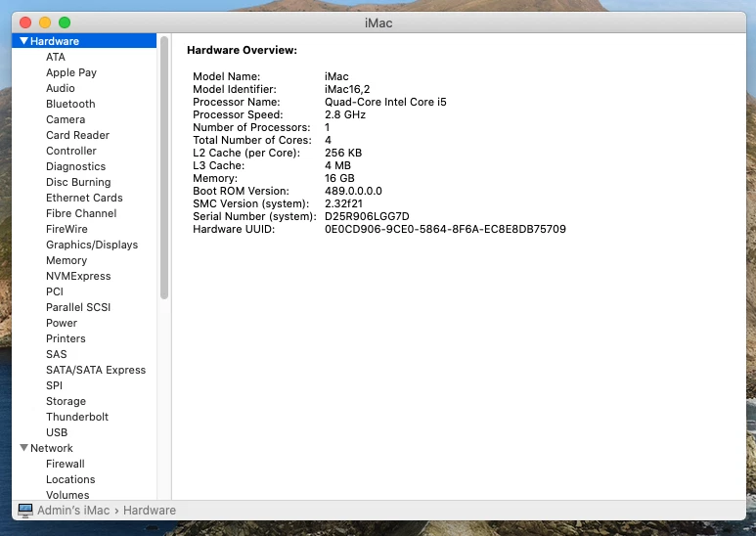Select Disc Burning entry
The image size is (756, 536).
78,182
